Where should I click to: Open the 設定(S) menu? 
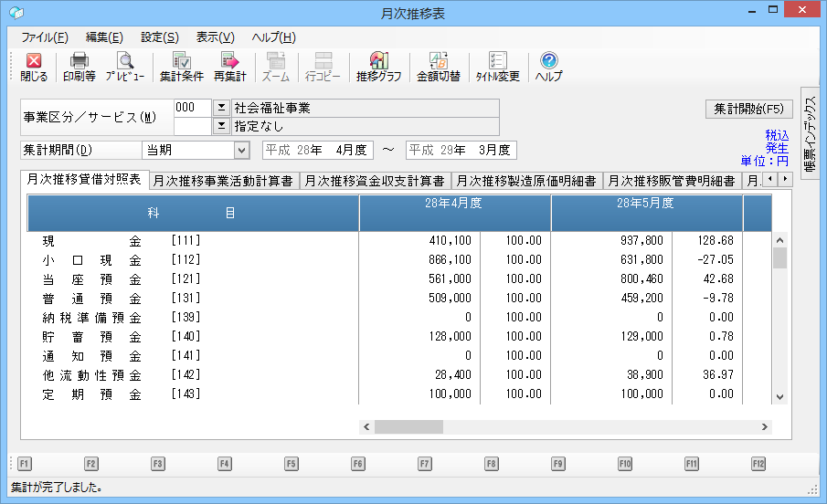[x=160, y=37]
